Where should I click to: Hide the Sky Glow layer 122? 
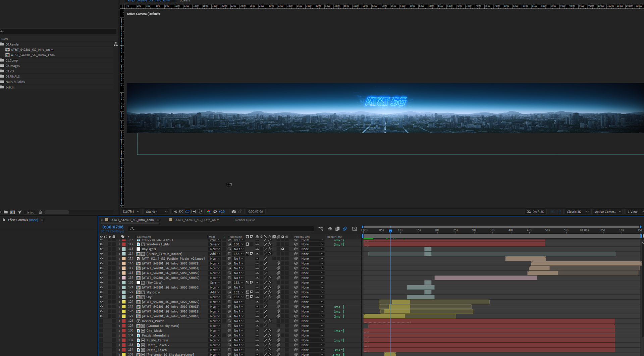coord(101,292)
